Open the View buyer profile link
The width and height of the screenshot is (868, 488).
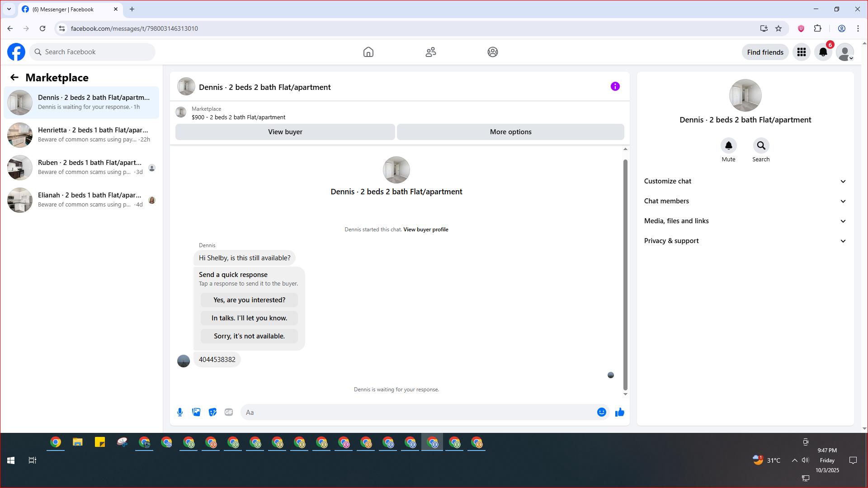tap(426, 230)
